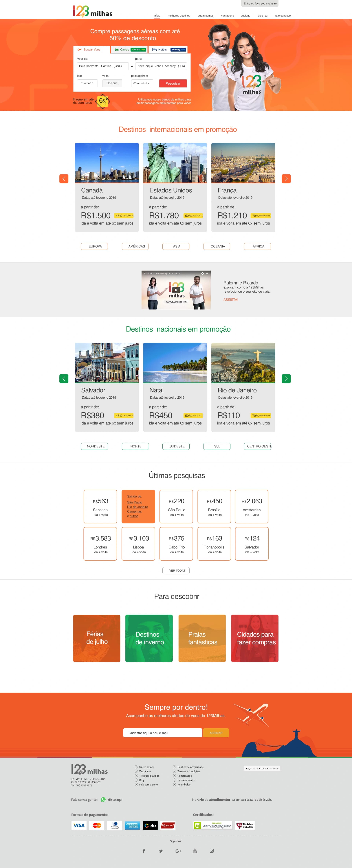Switch to the Hotéis tab
The width and height of the screenshot is (352, 868).
(x=168, y=50)
